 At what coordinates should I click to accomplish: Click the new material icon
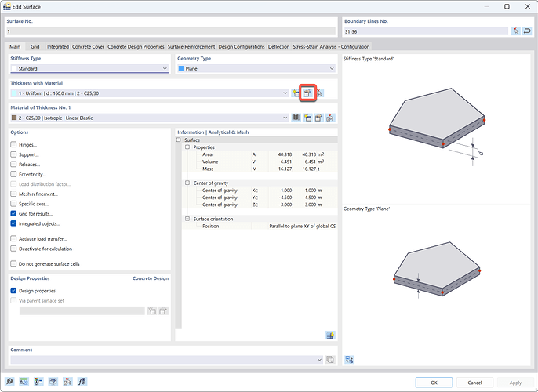pyautogui.click(x=307, y=118)
